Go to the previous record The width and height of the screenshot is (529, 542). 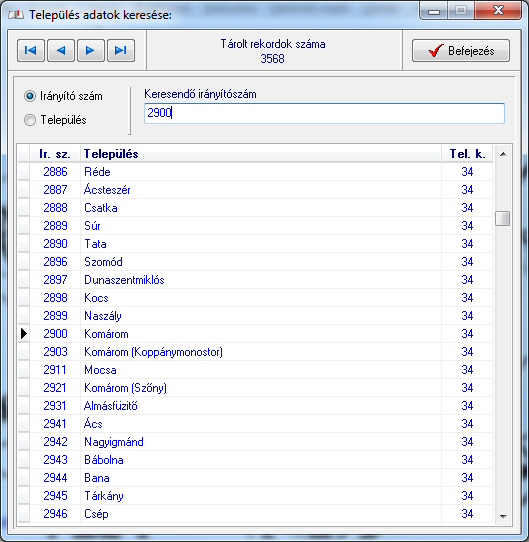[61, 50]
